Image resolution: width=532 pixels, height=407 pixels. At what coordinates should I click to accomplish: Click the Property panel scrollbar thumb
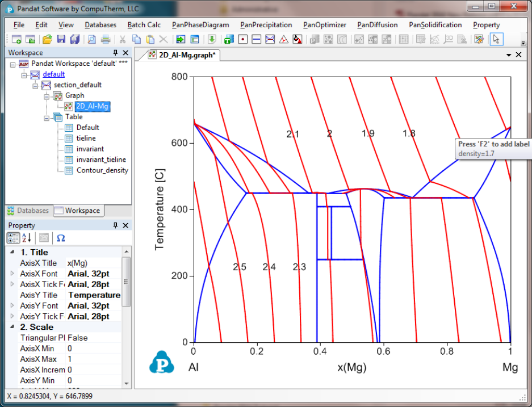(126, 282)
